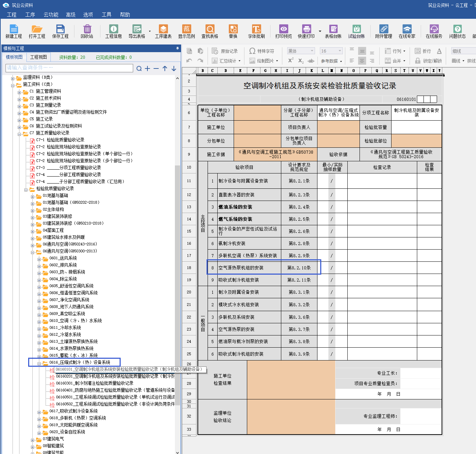Toggle strikethrough ab formatting
Image resolution: width=476 pixels, height=454 pixels.
(x=311, y=61)
